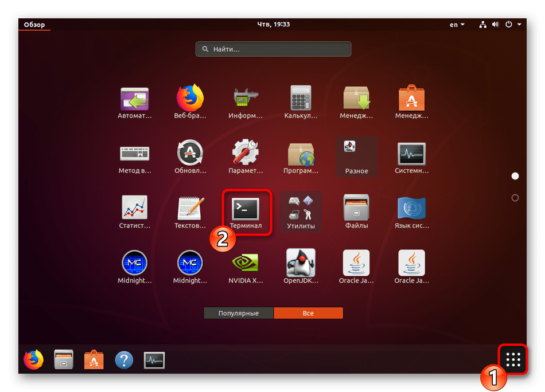Click the Обзор (Activities) button
545x392 pixels.
(34, 25)
